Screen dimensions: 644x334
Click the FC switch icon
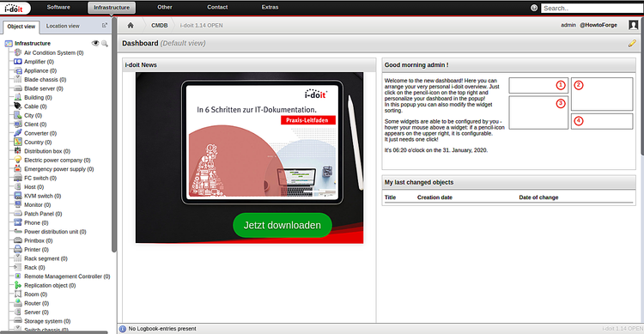[x=18, y=178]
